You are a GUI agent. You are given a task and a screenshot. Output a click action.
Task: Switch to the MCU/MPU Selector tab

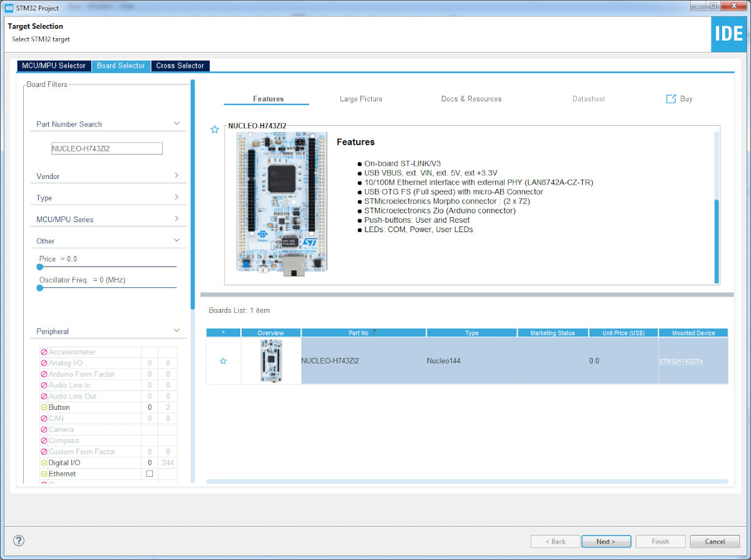click(x=54, y=66)
